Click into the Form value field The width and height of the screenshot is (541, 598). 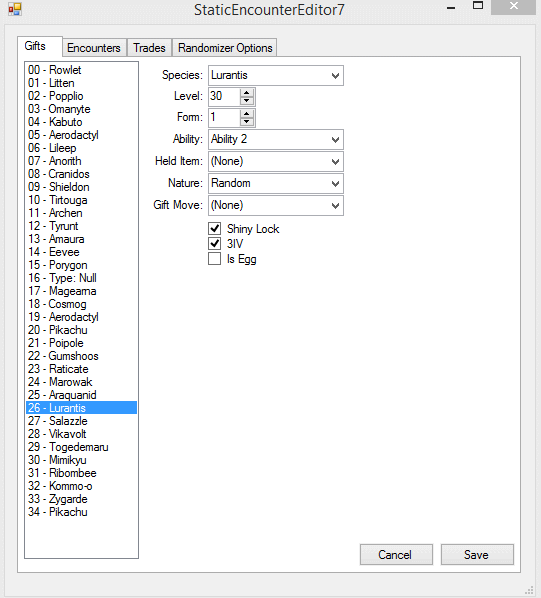[225, 117]
